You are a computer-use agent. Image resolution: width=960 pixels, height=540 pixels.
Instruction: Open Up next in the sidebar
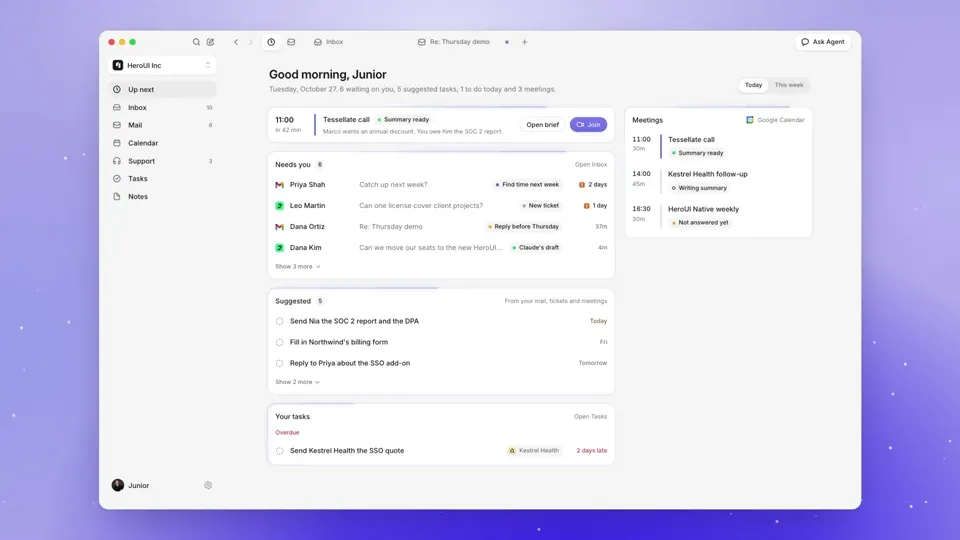click(162, 89)
